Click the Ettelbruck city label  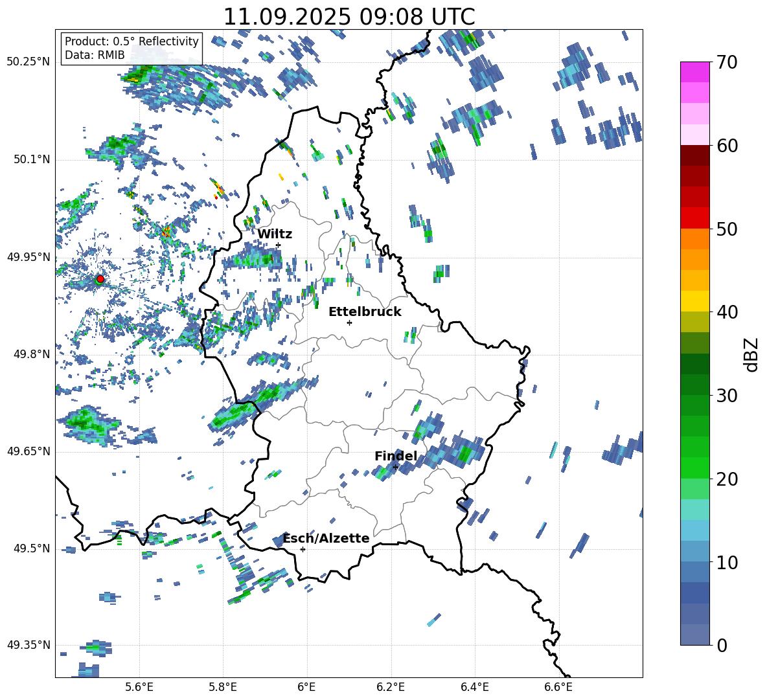[x=365, y=312]
